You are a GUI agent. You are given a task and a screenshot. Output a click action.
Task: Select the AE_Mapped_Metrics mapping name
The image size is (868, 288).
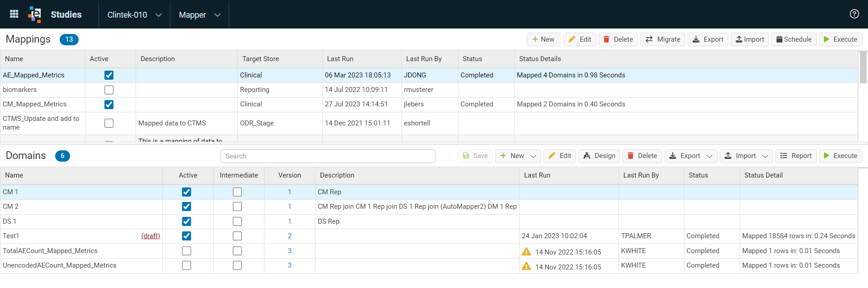[x=33, y=75]
